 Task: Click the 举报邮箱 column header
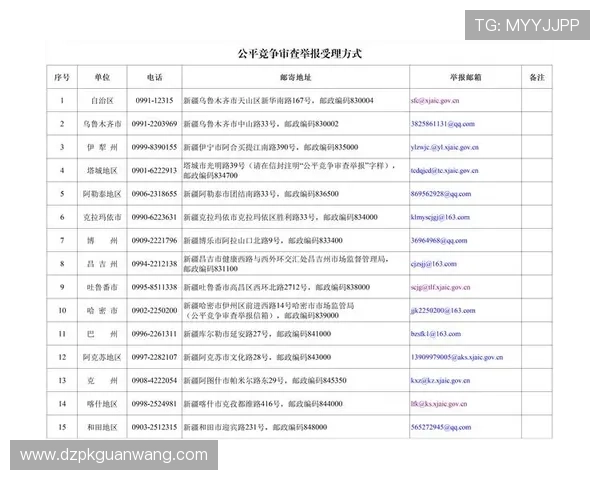coord(465,77)
